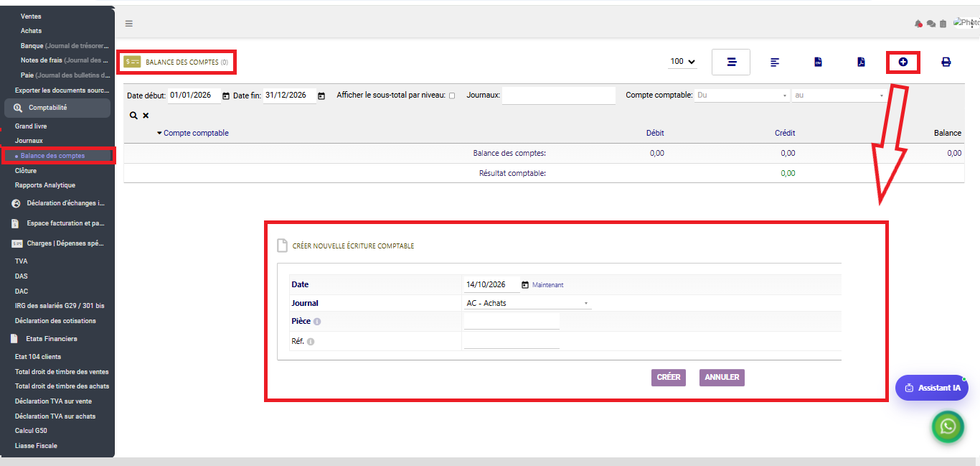Open calendar picker for Date fin
980x466 pixels.
(x=321, y=95)
